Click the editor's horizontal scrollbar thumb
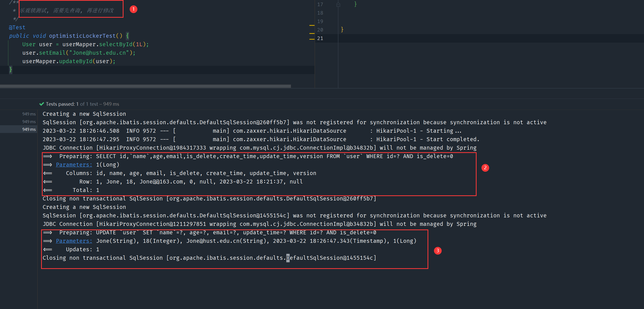Screen dimensions: 644x309 (145, 86)
